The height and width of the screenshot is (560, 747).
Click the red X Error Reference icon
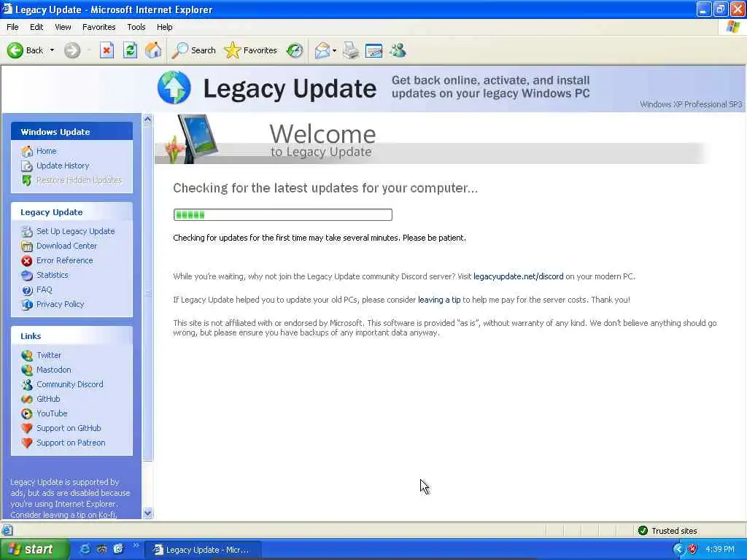[x=27, y=261]
